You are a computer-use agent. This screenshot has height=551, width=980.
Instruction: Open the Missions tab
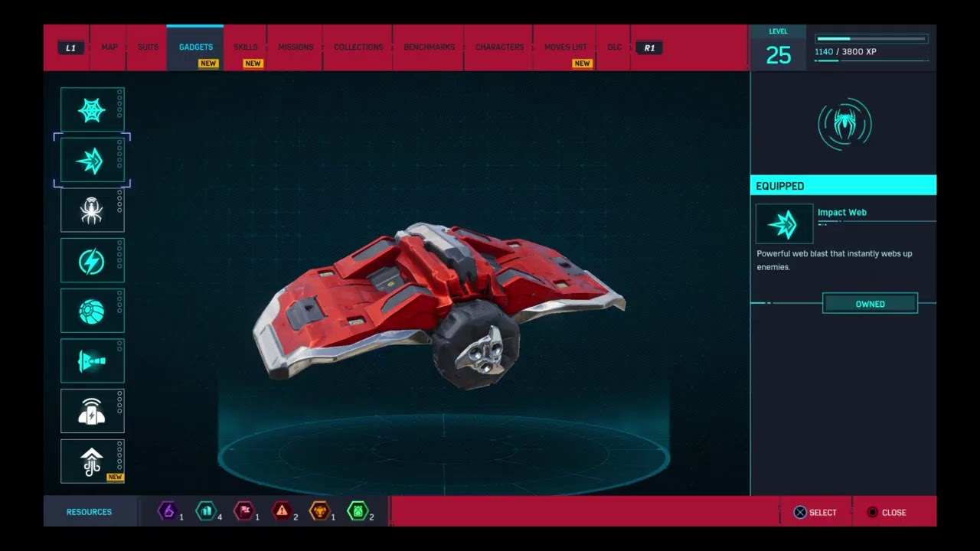pos(296,47)
